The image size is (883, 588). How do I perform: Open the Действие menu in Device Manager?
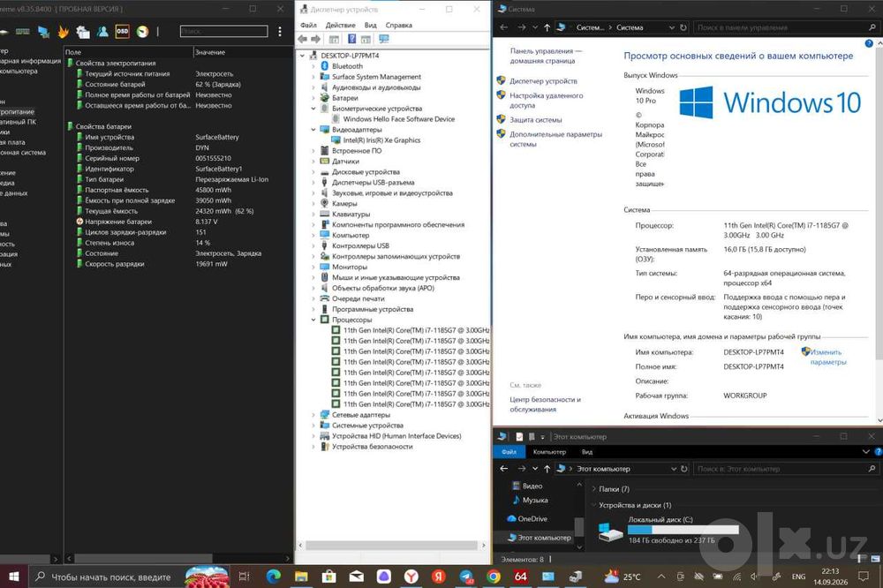coord(341,26)
